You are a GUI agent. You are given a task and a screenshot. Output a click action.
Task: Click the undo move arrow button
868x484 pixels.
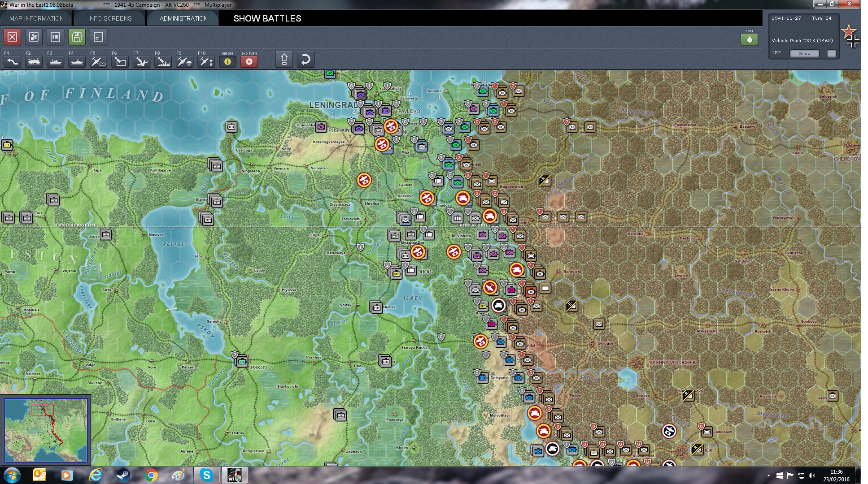pyautogui.click(x=305, y=60)
